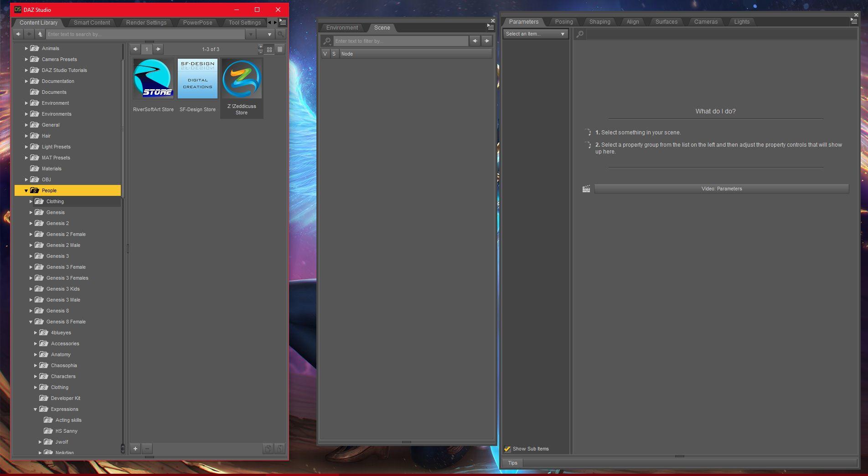Expand the Camera Presets folder
868x476 pixels.
[26, 59]
